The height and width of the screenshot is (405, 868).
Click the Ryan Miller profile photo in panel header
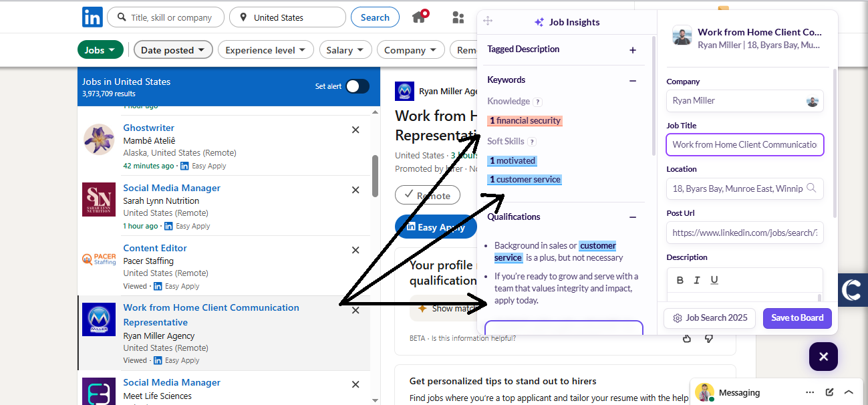click(682, 36)
